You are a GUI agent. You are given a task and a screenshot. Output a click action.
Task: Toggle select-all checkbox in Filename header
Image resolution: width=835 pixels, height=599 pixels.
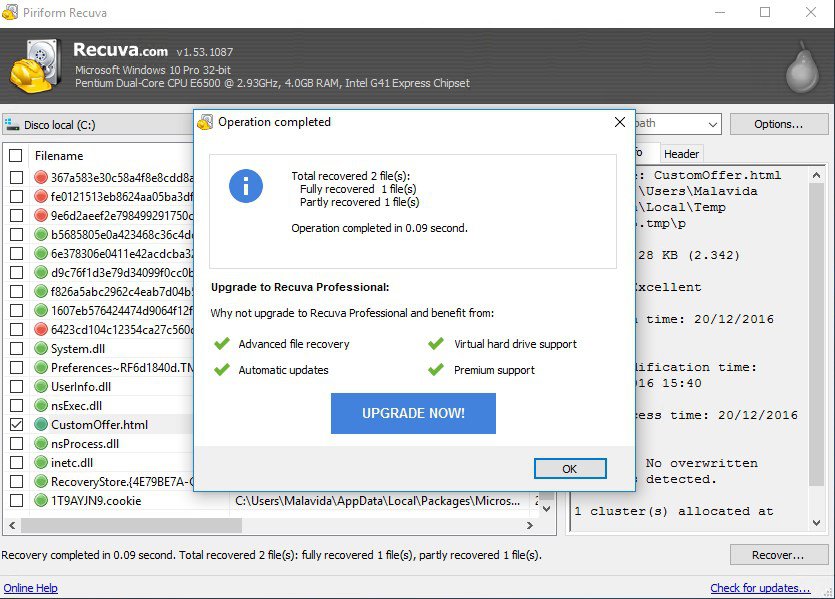tap(16, 156)
